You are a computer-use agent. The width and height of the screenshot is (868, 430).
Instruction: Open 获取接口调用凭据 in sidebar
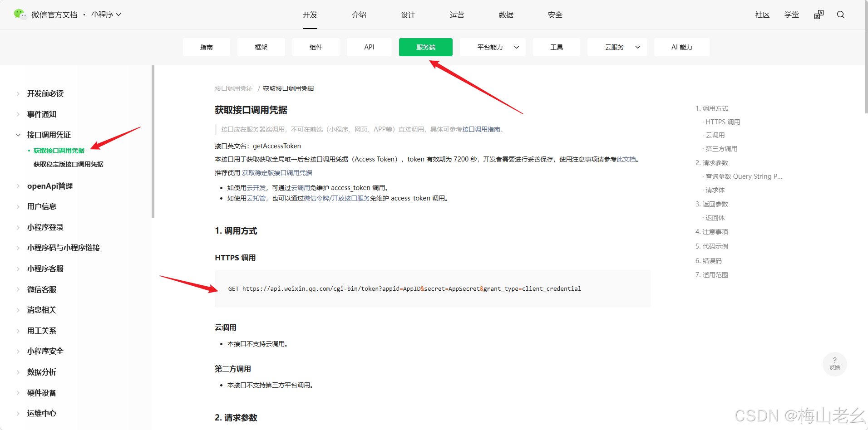point(59,151)
